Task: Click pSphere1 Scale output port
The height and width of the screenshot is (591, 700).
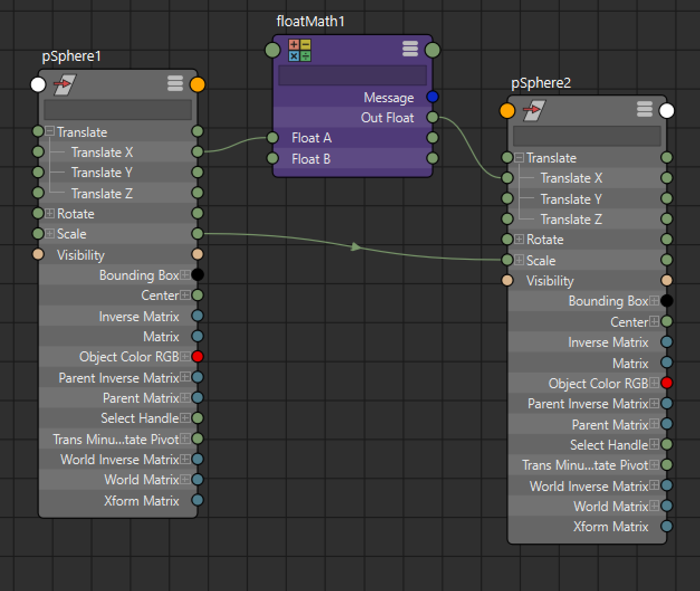Action: [198, 233]
